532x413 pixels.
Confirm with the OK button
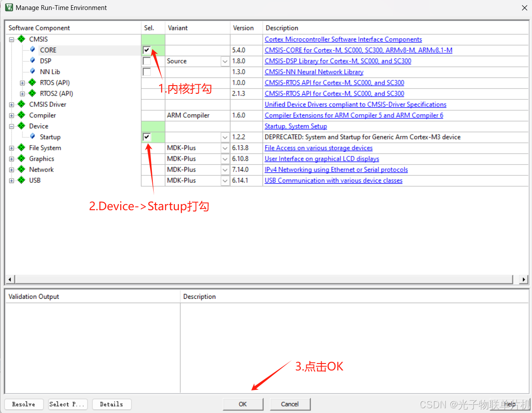coord(243,404)
